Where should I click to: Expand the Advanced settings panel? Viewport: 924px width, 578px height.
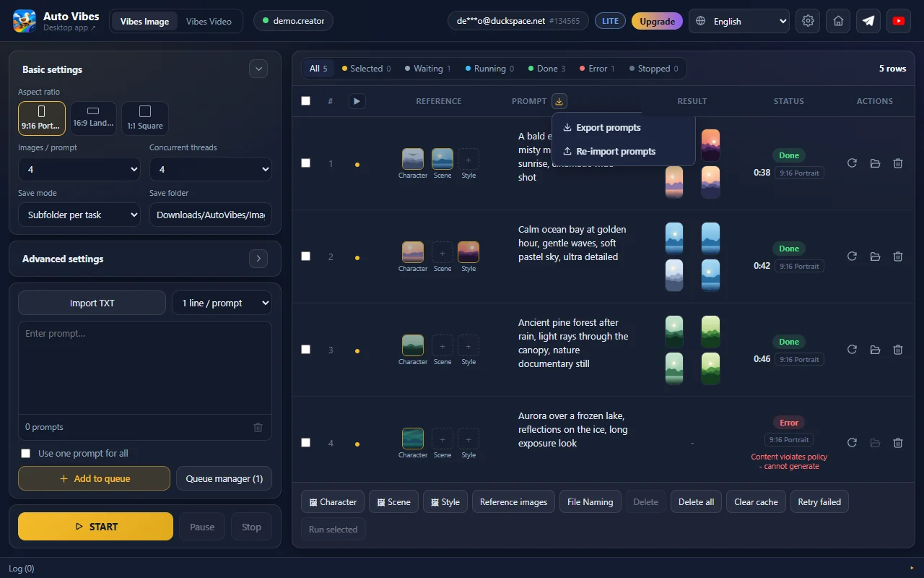point(258,259)
